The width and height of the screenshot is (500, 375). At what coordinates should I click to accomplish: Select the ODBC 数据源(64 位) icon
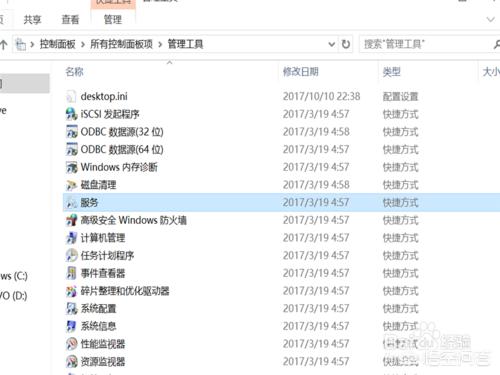pos(71,150)
